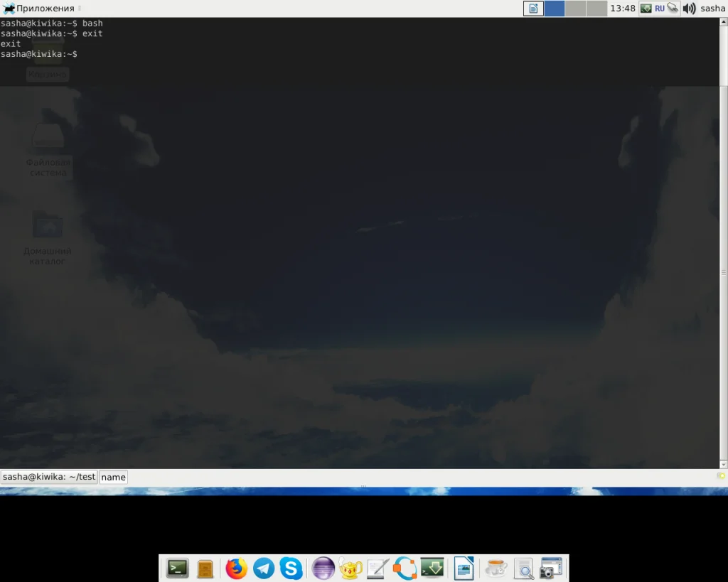Screen dimensions: 728x582
Task: Switch to first workspace with document icon
Action: (x=533, y=9)
